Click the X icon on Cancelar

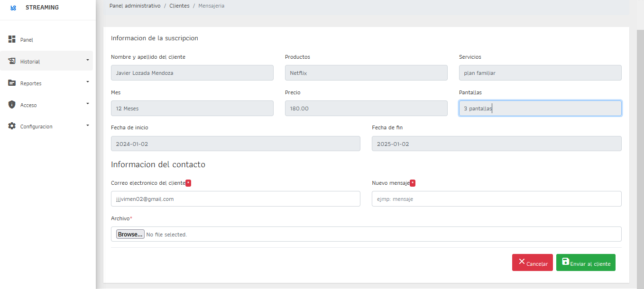click(x=522, y=262)
